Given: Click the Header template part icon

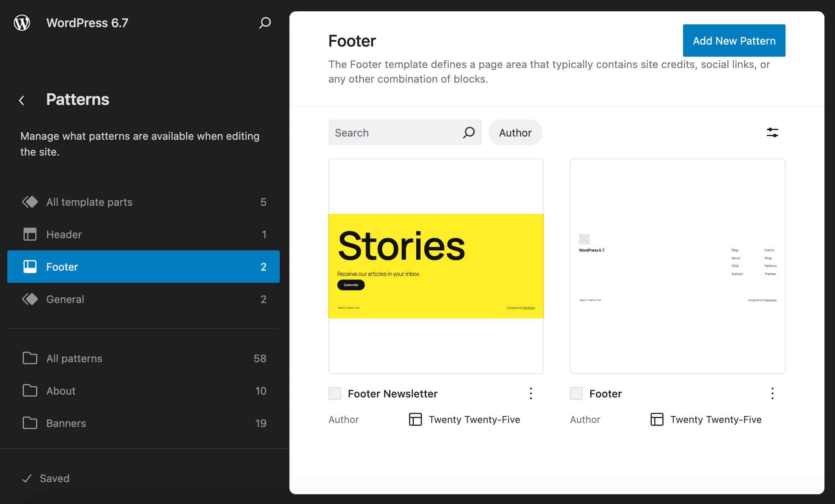Looking at the screenshot, I should tap(30, 234).
